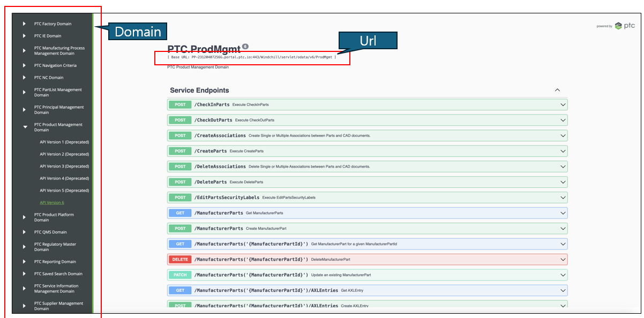This screenshot has width=644, height=318.
Task: Click the /EditPartsSecurityLabels endpoint path
Action: pyautogui.click(x=227, y=198)
